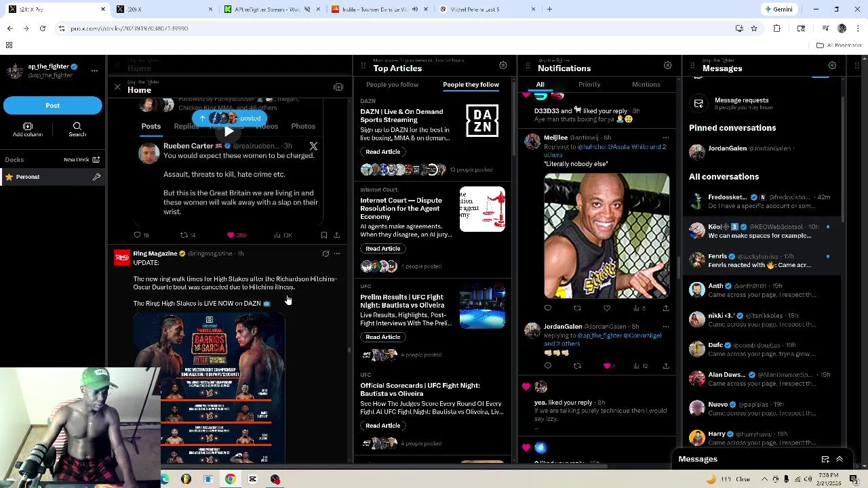Open the Chrome apps grid icon

click(9, 45)
